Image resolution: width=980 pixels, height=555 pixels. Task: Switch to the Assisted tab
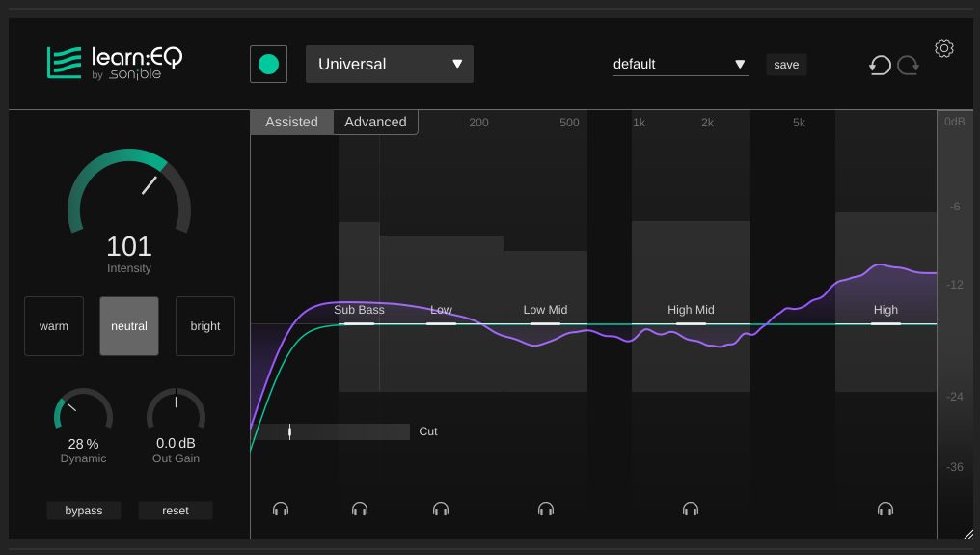pyautogui.click(x=291, y=123)
